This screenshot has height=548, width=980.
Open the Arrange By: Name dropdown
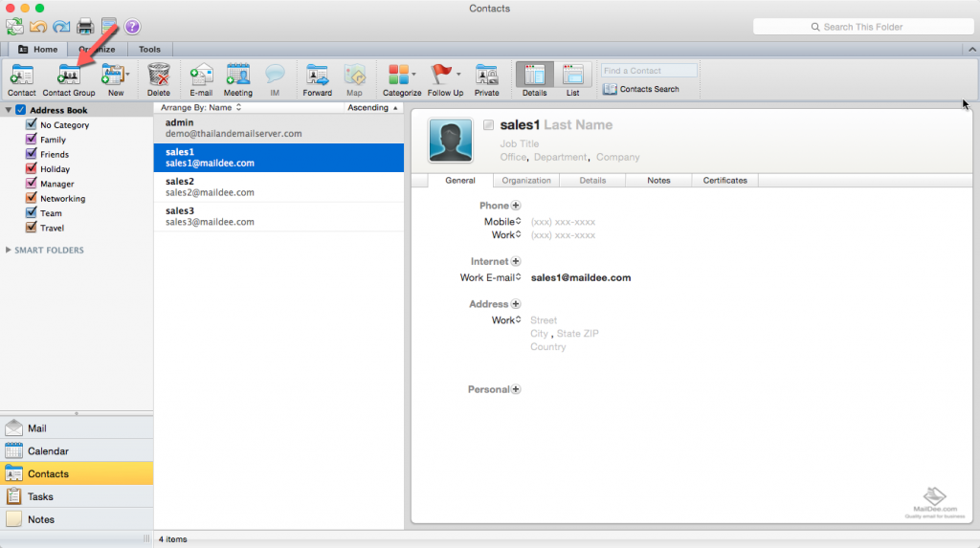197,108
